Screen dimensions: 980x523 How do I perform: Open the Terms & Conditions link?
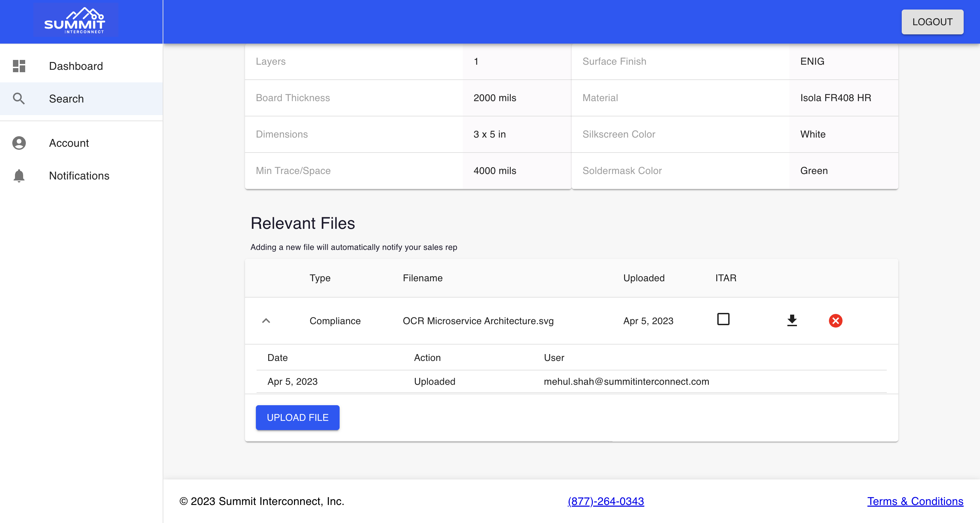pos(915,501)
